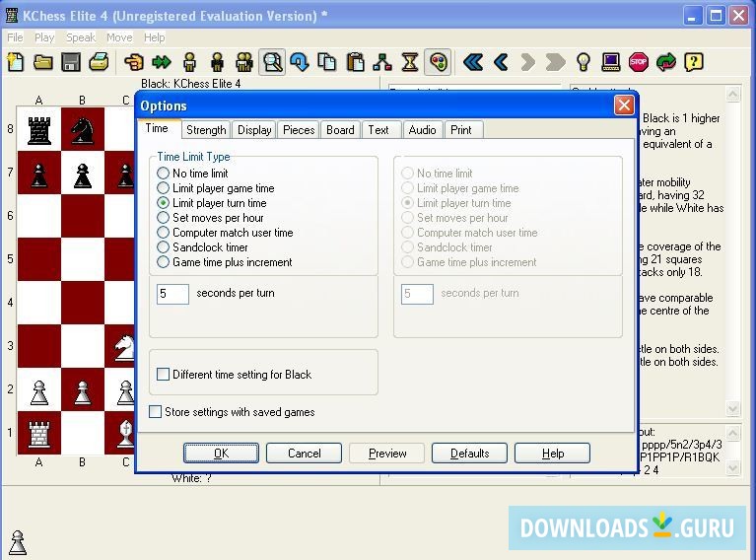Select the single light player icon
Viewport: 756px width, 560px height.
189,62
